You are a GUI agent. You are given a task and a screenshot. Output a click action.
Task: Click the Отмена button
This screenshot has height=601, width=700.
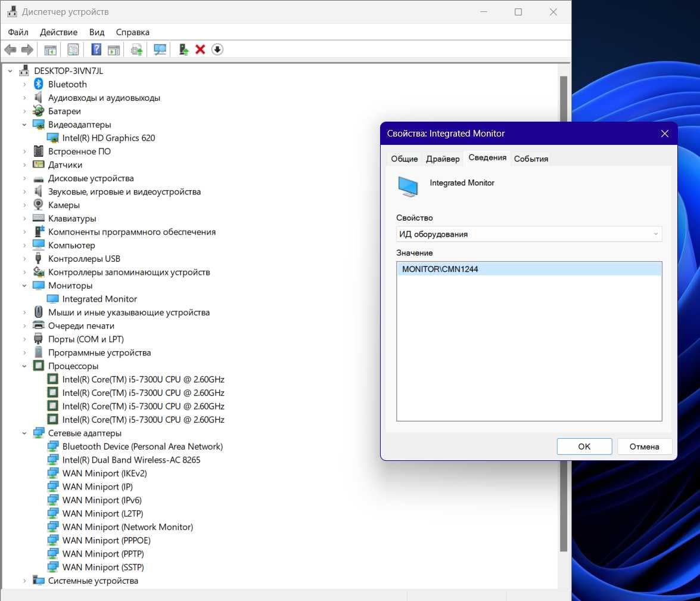(644, 447)
